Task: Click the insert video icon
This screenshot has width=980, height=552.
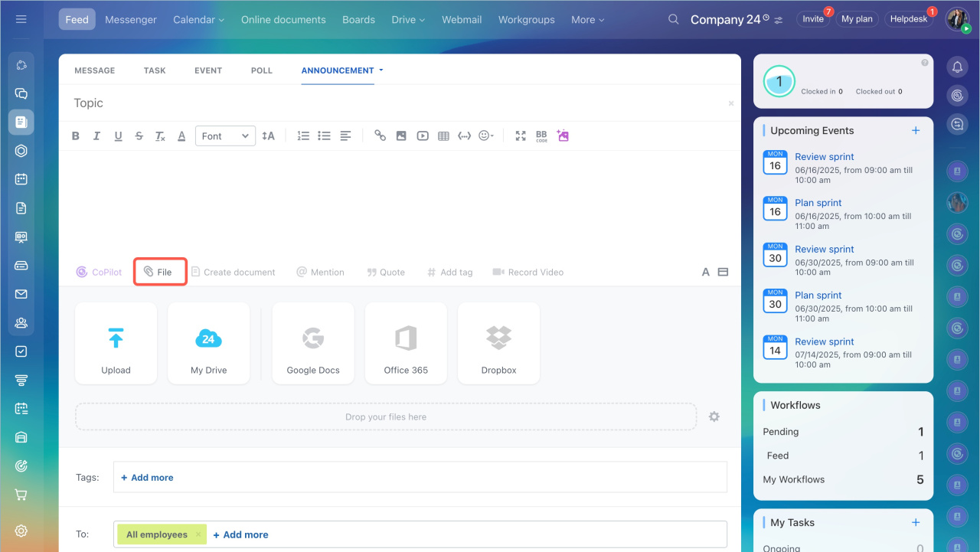Action: pos(423,136)
